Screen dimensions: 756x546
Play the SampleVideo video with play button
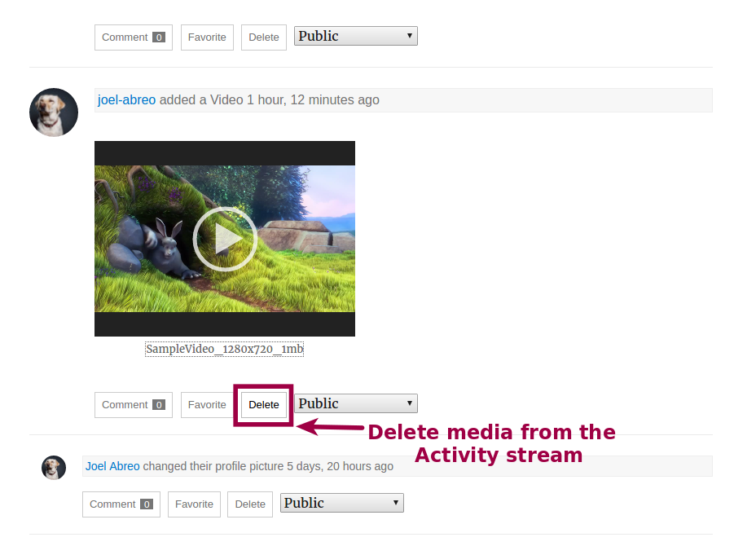225,239
